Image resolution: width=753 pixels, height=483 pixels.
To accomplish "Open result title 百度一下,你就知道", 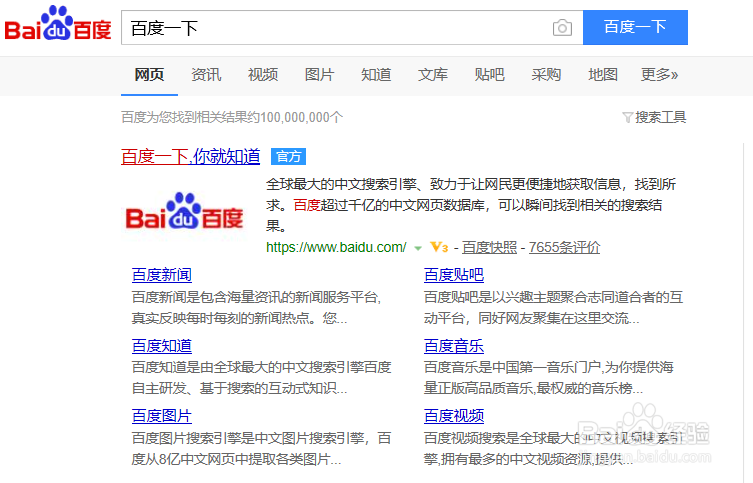I will pyautogui.click(x=191, y=157).
